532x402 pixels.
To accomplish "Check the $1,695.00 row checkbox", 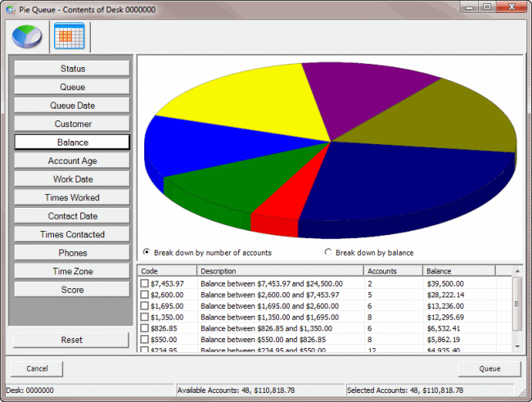I will [x=145, y=305].
